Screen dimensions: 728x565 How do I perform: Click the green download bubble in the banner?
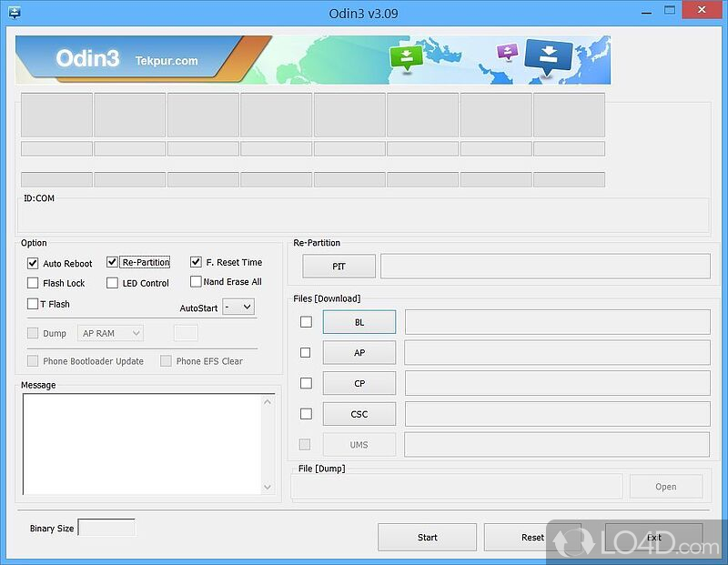pyautogui.click(x=406, y=57)
